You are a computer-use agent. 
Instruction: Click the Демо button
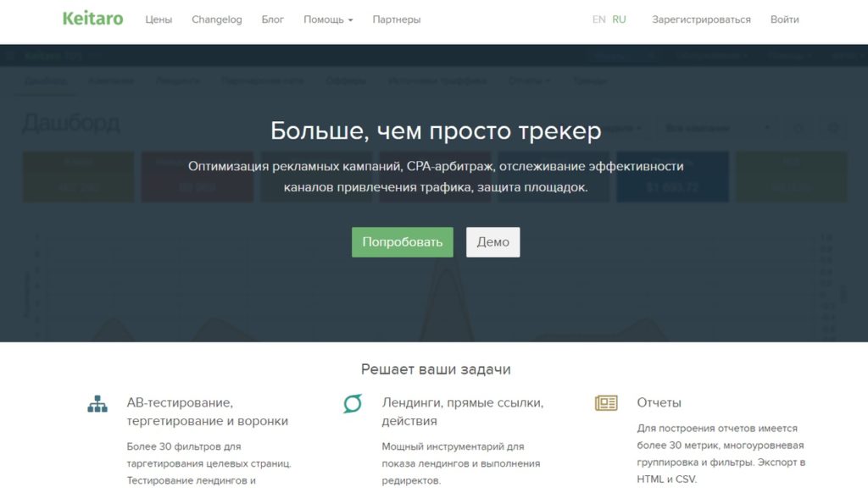point(492,241)
